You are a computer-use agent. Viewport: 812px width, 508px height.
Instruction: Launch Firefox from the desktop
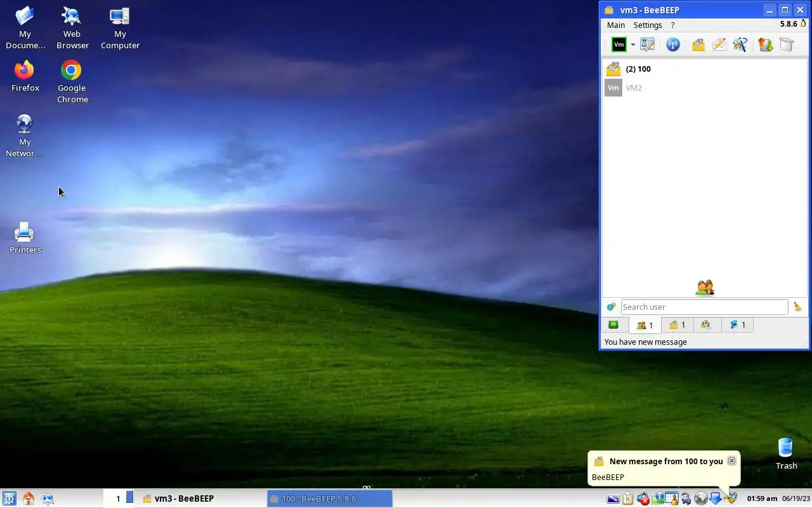[25, 76]
